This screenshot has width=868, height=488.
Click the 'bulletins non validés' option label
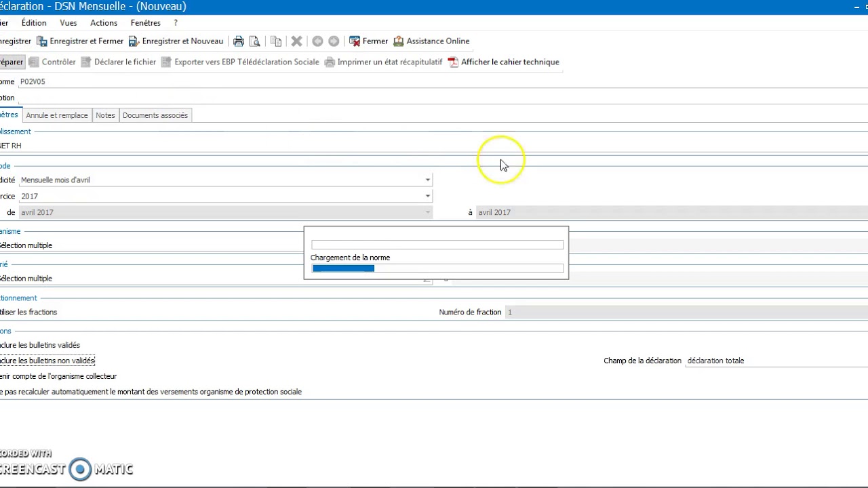point(47,361)
